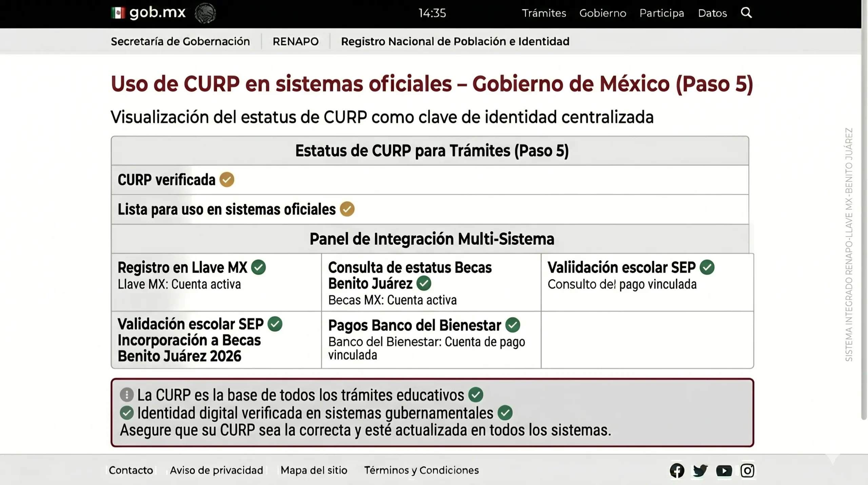
Task: Open Mapa del sitio link
Action: (x=314, y=470)
